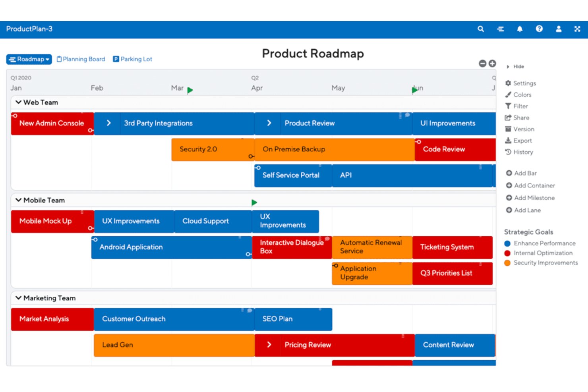Select the Security 2.0 bar

click(x=213, y=150)
